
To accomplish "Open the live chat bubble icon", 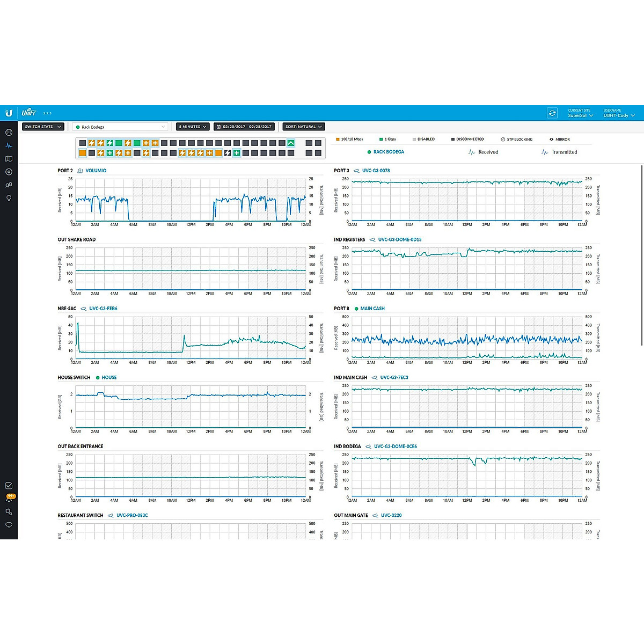I will click(x=9, y=525).
